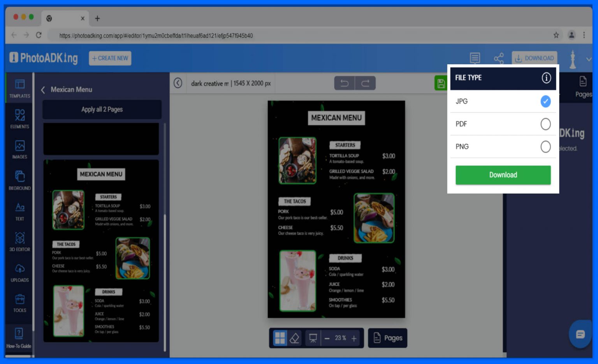This screenshot has height=364, width=598.
Task: Go back from Mexican Menu category
Action: (43, 90)
